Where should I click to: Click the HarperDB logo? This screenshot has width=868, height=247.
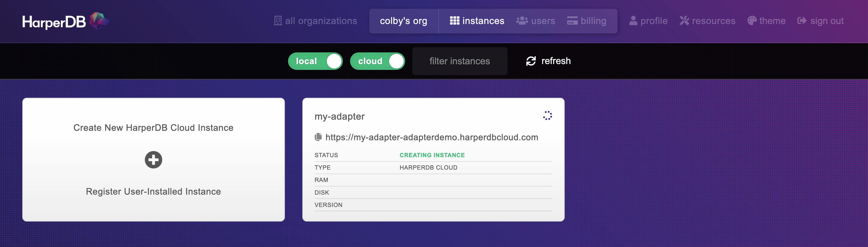pyautogui.click(x=66, y=21)
